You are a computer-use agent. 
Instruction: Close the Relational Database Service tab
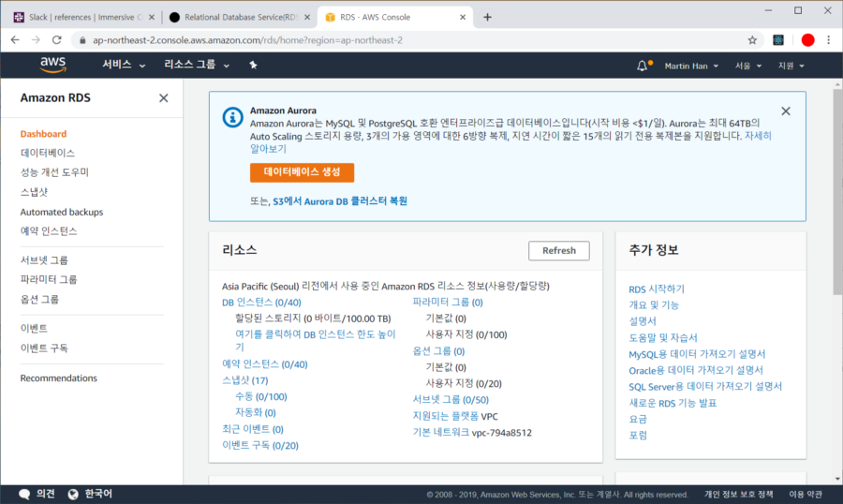point(307,17)
